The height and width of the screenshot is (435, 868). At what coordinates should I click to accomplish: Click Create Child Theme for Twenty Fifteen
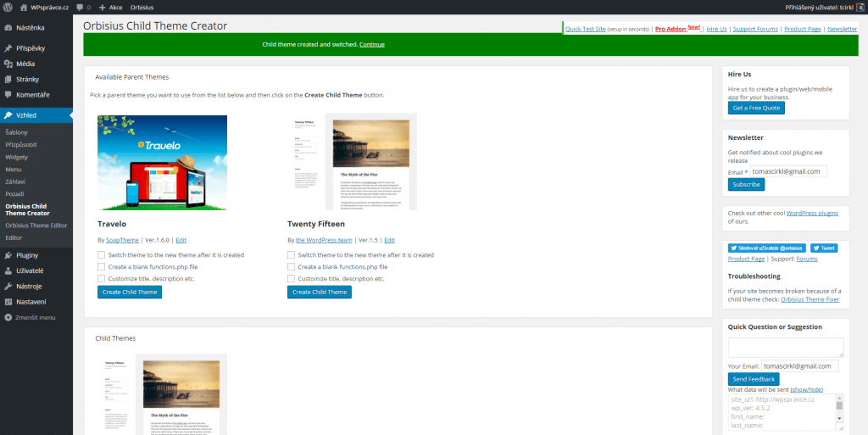(320, 293)
